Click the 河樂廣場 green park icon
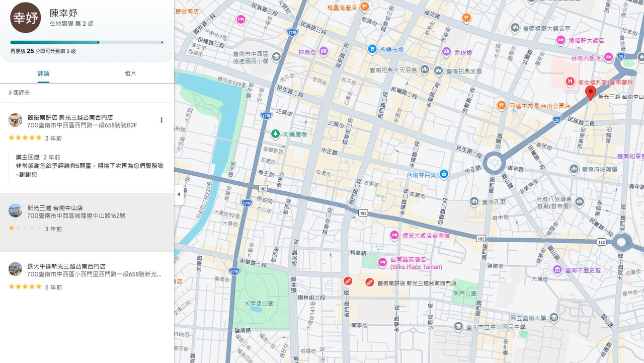The width and height of the screenshot is (644, 363). [x=275, y=134]
